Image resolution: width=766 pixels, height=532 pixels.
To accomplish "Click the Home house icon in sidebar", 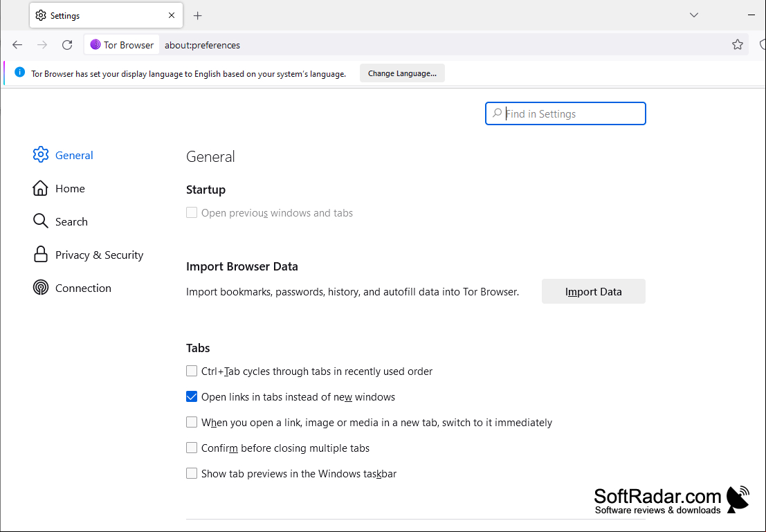I will 41,188.
